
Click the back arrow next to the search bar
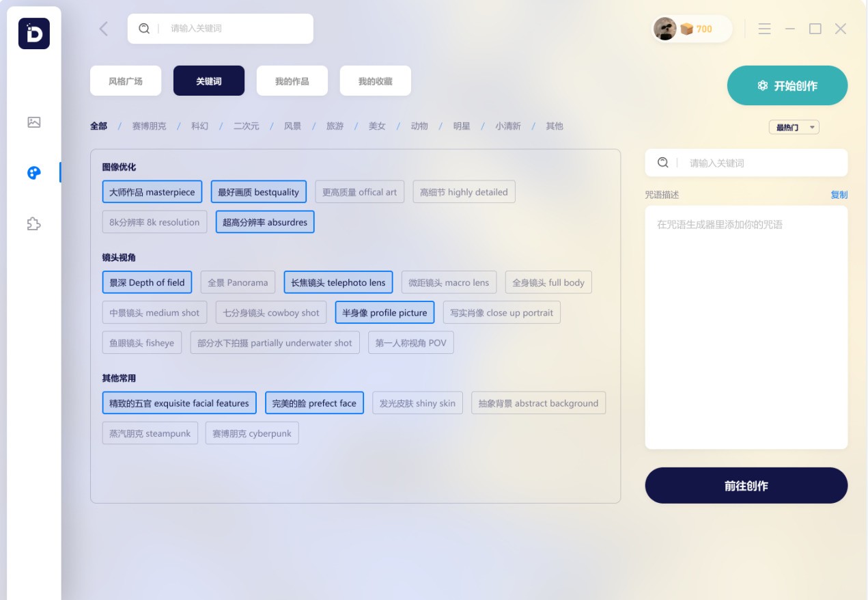[103, 29]
